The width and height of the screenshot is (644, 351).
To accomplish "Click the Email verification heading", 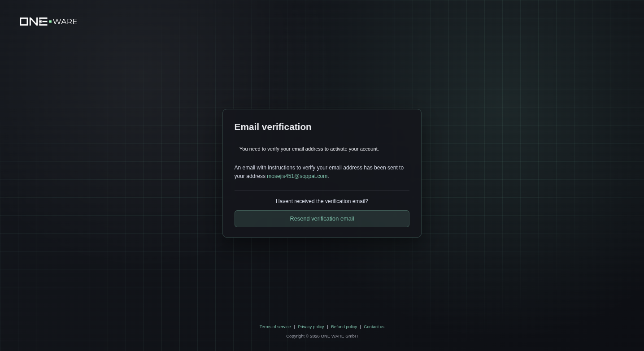I will 273,127.
